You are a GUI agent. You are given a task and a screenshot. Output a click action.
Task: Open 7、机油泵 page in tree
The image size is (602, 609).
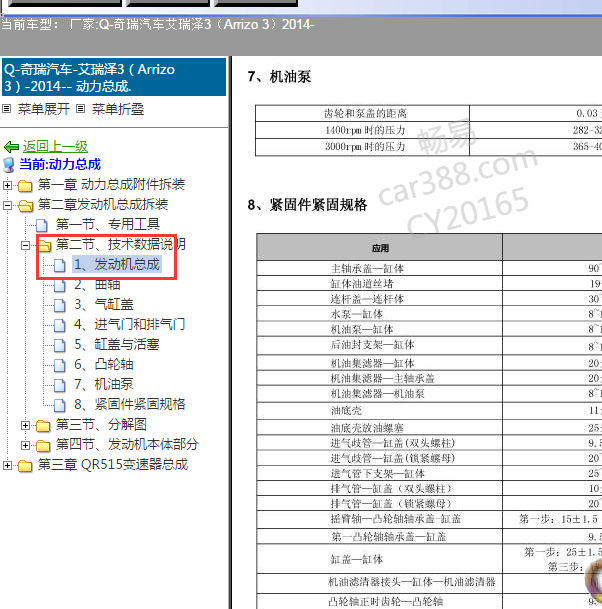pos(104,384)
